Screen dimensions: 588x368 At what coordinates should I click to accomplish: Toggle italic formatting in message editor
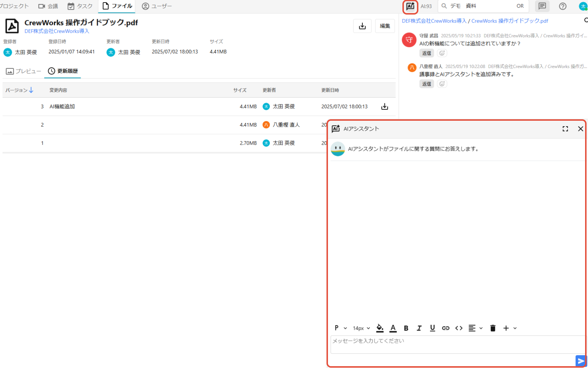pyautogui.click(x=419, y=328)
